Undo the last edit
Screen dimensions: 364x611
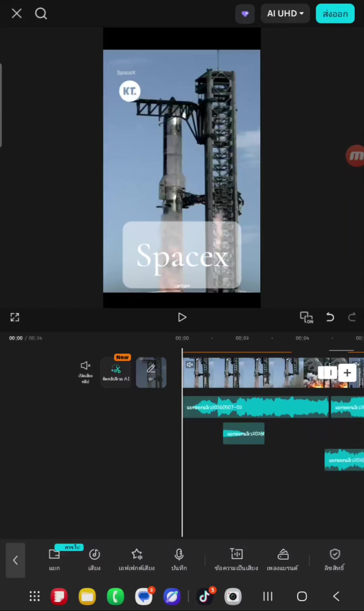pyautogui.click(x=330, y=317)
